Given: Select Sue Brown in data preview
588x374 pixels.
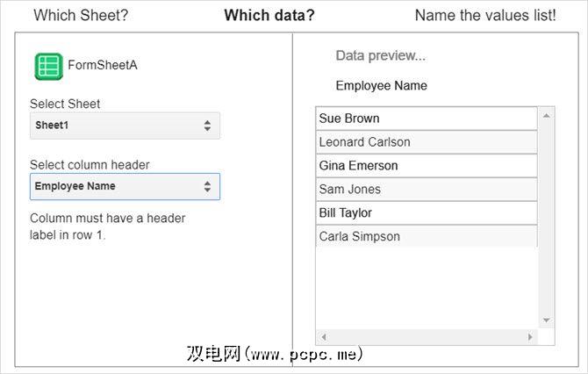Looking at the screenshot, I should [x=426, y=119].
